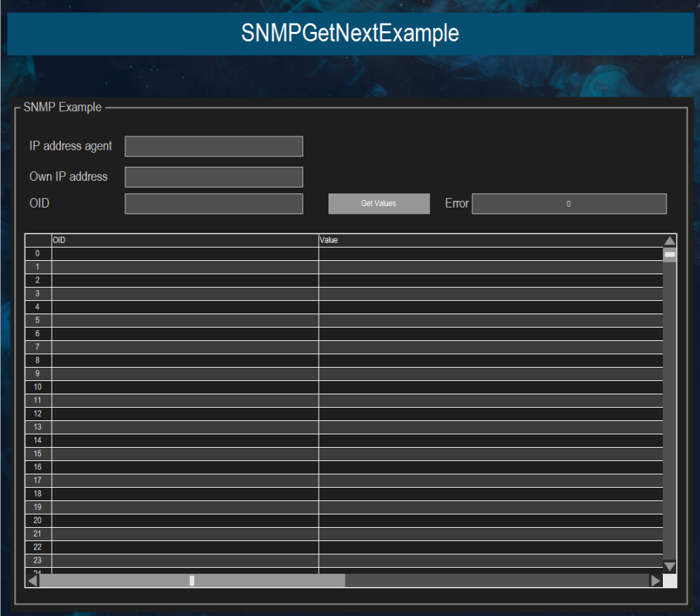Click the Error value box showing 0

[569, 203]
